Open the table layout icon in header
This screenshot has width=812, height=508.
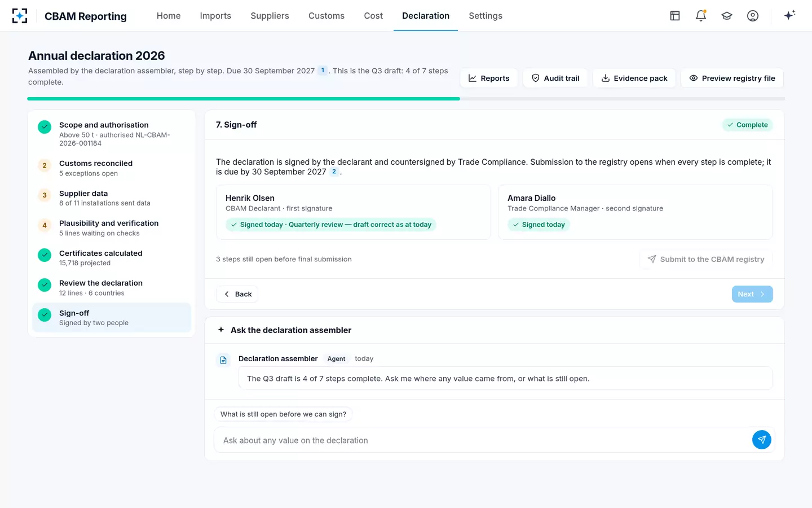(x=675, y=16)
